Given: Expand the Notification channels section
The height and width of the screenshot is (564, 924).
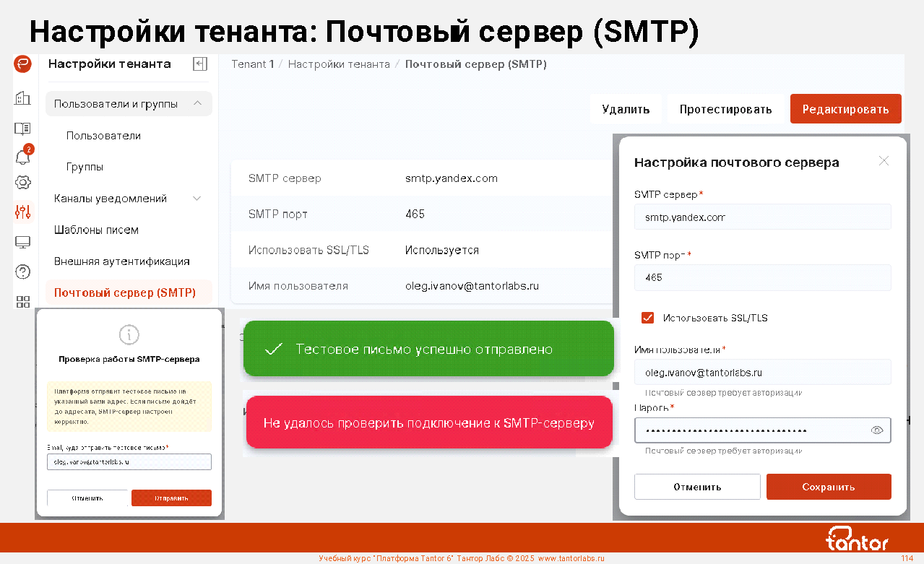Looking at the screenshot, I should click(197, 199).
